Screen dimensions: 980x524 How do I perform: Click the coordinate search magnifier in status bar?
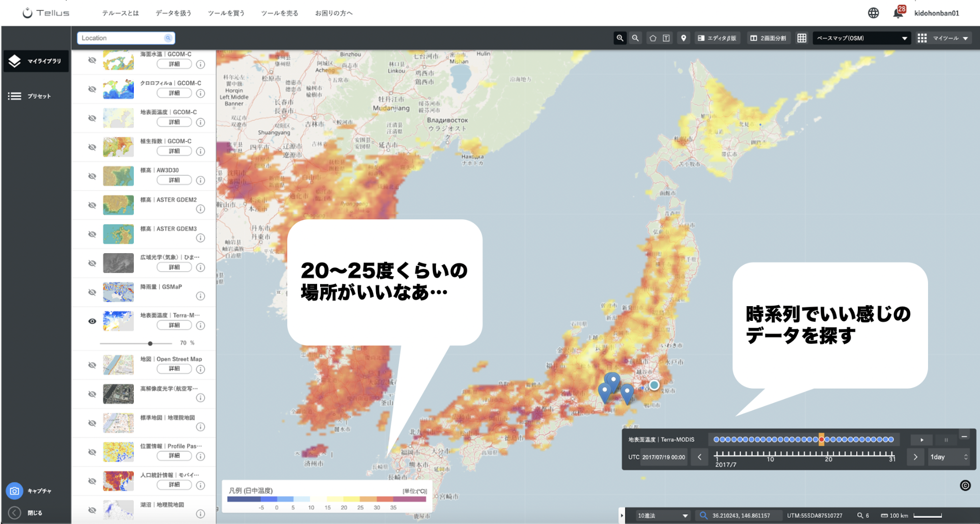pos(703,516)
